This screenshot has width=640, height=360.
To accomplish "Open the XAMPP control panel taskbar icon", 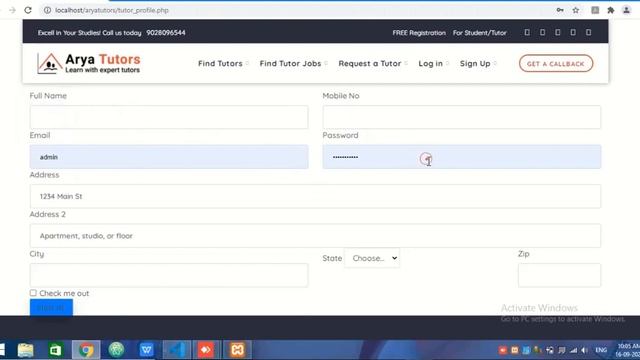I will [237, 350].
